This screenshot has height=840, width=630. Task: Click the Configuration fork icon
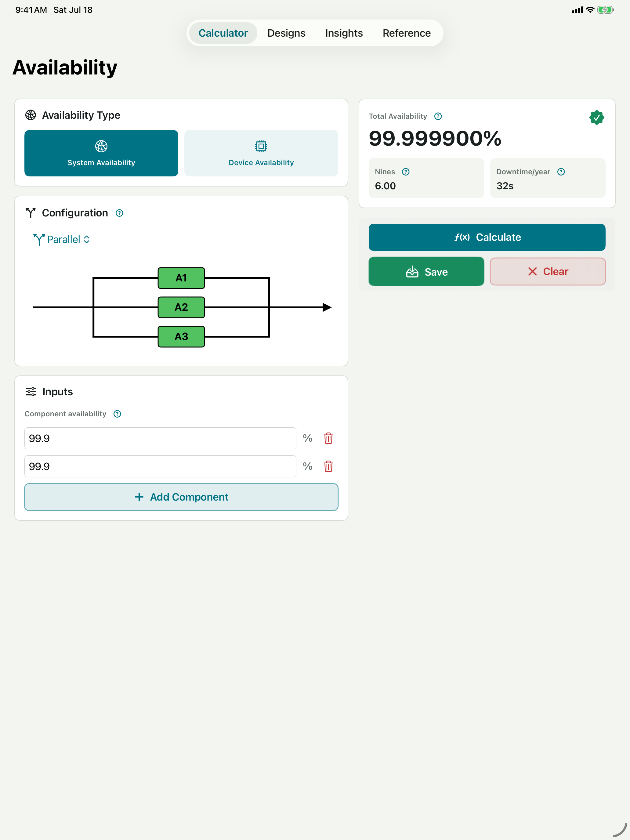point(31,213)
